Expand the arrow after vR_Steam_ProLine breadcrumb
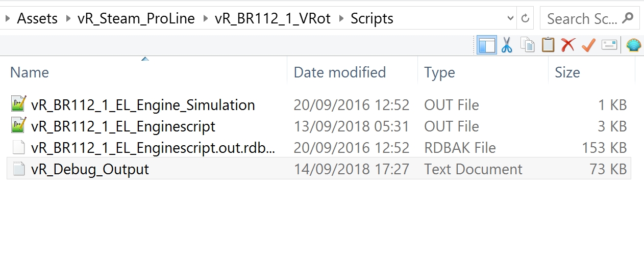644x267 pixels. (205, 19)
